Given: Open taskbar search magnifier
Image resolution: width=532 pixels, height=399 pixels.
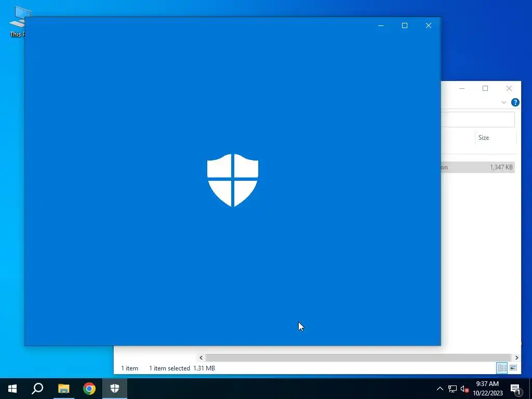Looking at the screenshot, I should pyautogui.click(x=37, y=389).
